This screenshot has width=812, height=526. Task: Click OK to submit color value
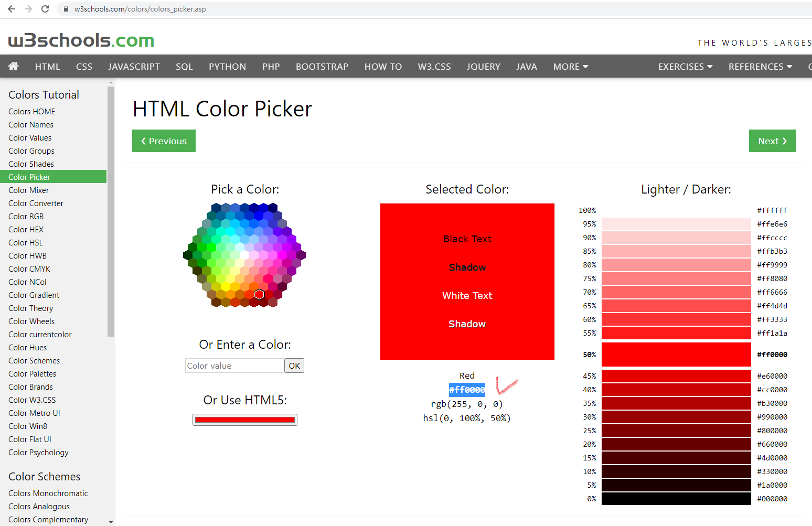(294, 366)
